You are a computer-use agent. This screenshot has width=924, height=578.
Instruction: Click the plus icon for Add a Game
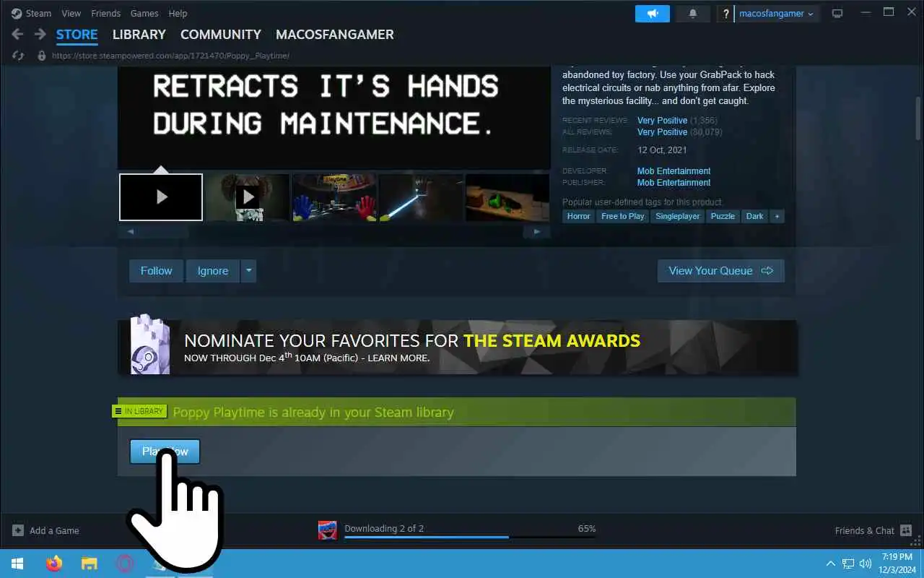(18, 530)
